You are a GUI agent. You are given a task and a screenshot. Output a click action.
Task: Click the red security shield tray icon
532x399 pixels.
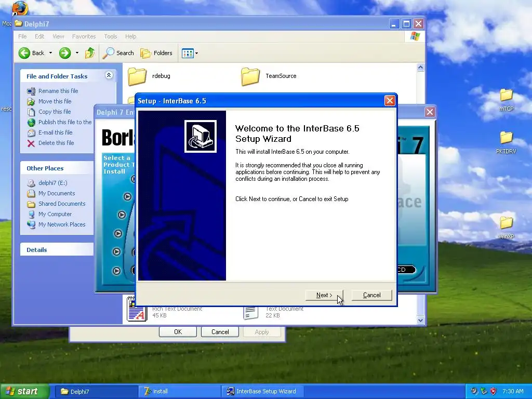[x=494, y=391]
